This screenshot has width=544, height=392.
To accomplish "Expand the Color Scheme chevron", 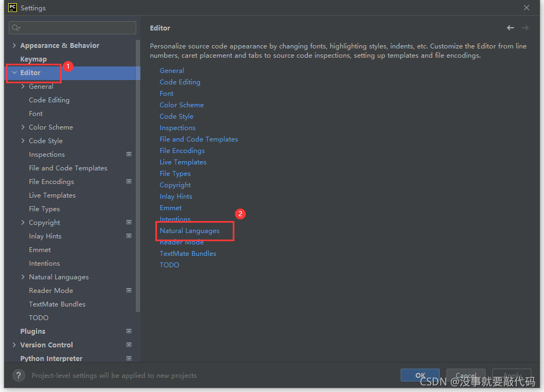I will point(23,127).
